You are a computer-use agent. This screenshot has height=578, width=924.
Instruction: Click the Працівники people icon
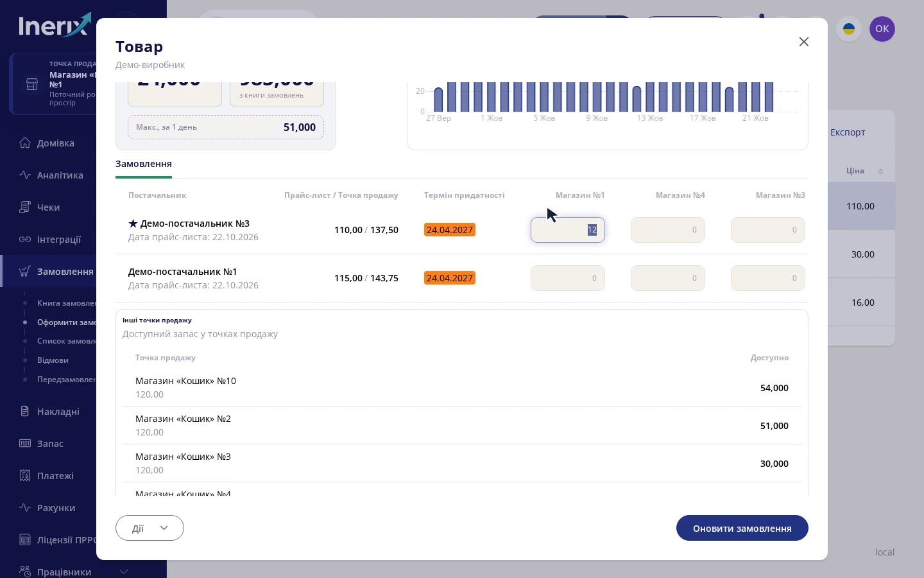click(25, 572)
